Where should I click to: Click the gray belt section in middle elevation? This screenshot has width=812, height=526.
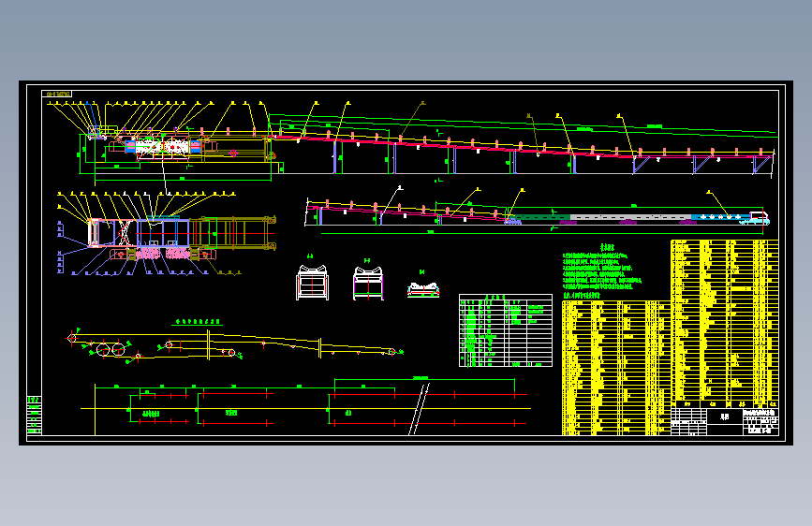tap(630, 217)
